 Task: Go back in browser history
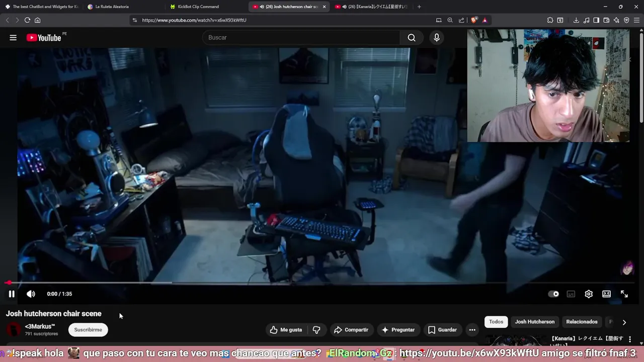7,20
